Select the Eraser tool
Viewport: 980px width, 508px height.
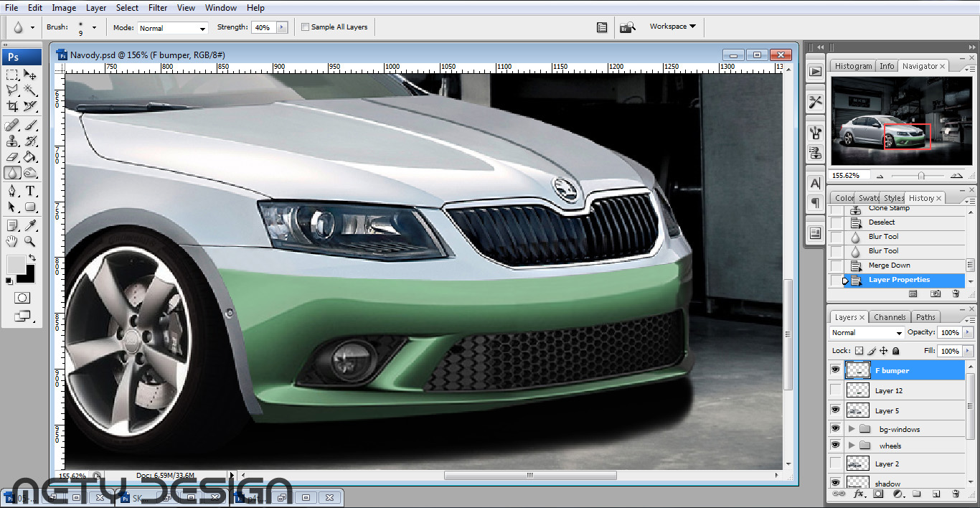[12, 157]
